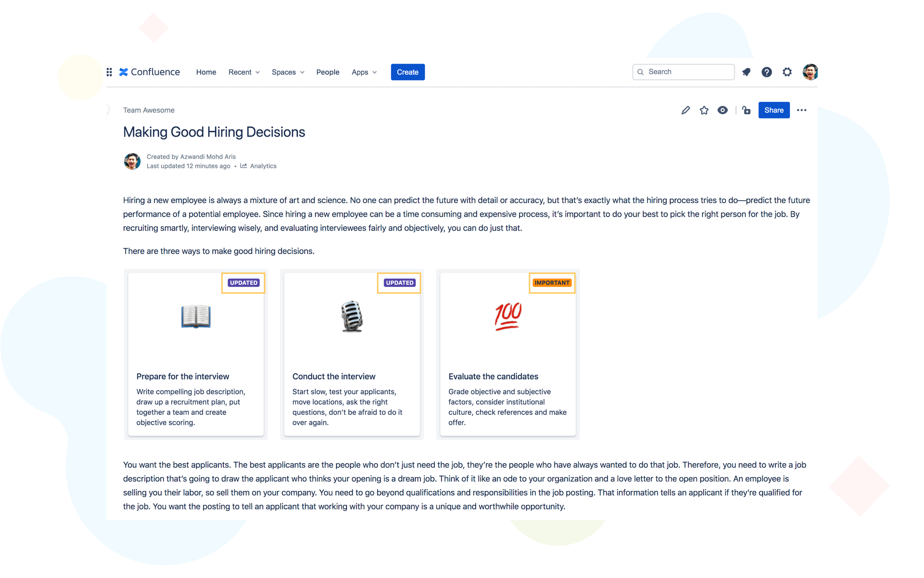Edit the page with pencil icon
The width and height of the screenshot is (924, 578).
tap(685, 110)
